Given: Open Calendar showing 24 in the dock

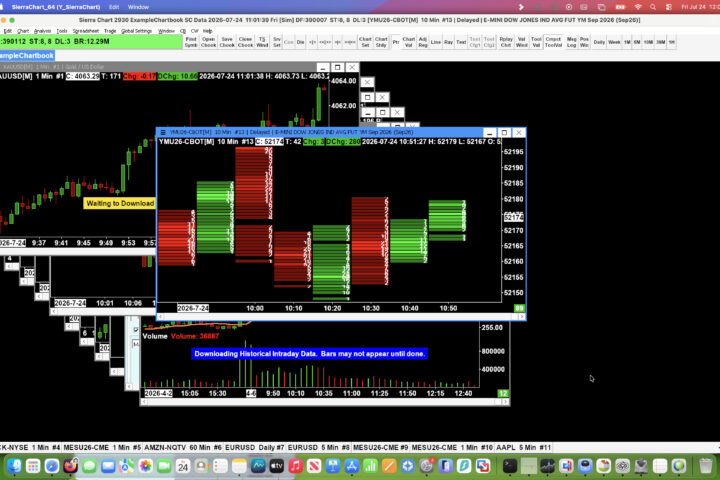Looking at the screenshot, I should (x=183, y=466).
